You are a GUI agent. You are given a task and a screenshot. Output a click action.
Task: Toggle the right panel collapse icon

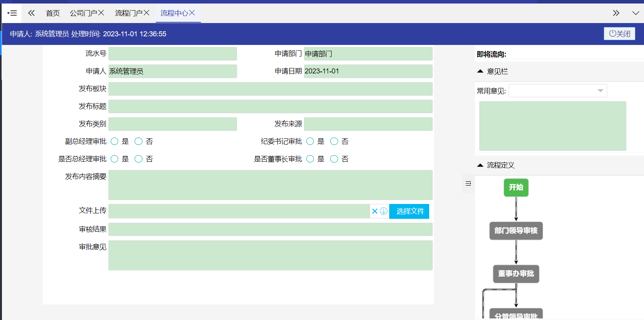(468, 183)
